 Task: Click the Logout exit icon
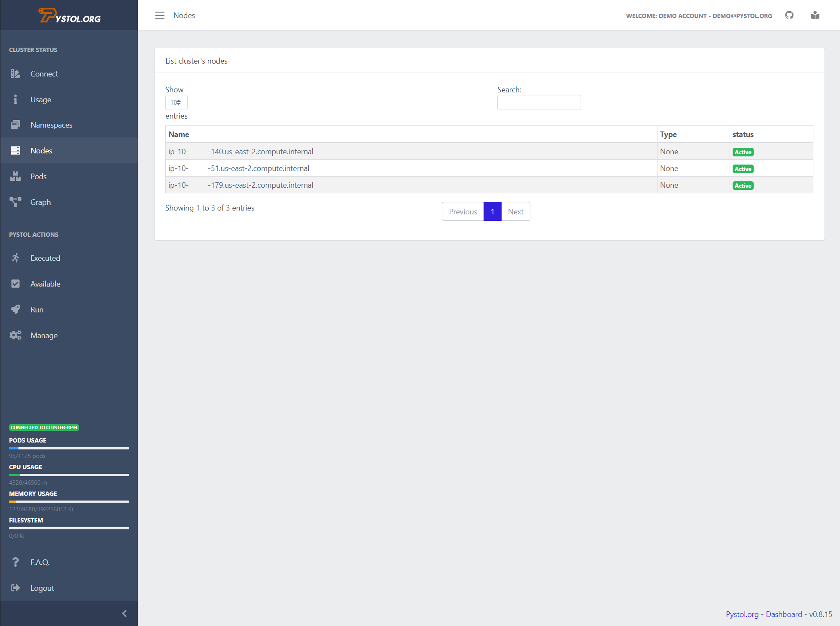click(x=15, y=588)
